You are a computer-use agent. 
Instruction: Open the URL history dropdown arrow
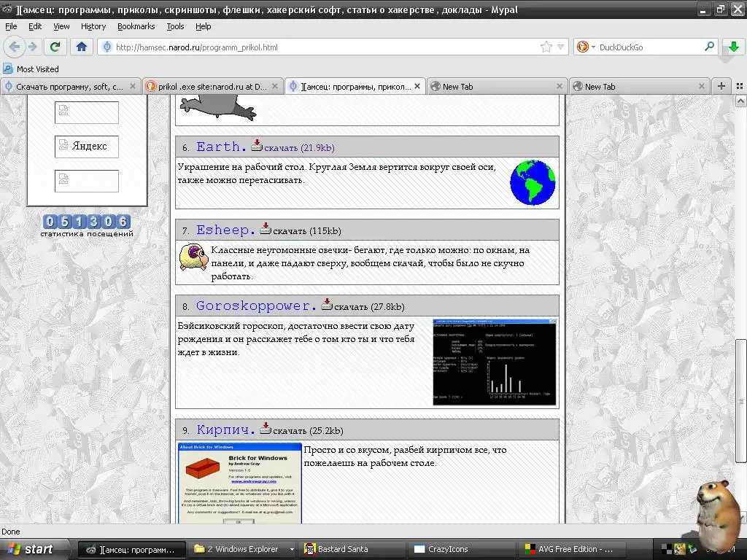point(560,47)
